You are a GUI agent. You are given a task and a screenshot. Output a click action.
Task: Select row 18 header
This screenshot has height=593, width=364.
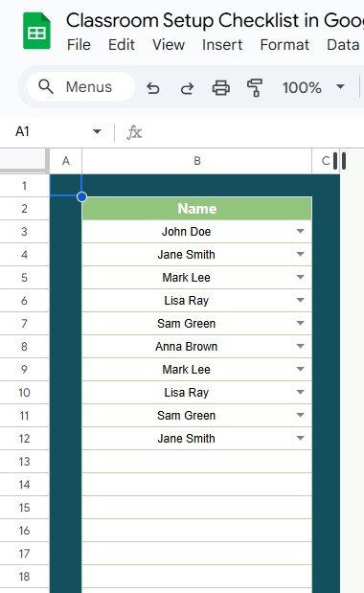[24, 577]
